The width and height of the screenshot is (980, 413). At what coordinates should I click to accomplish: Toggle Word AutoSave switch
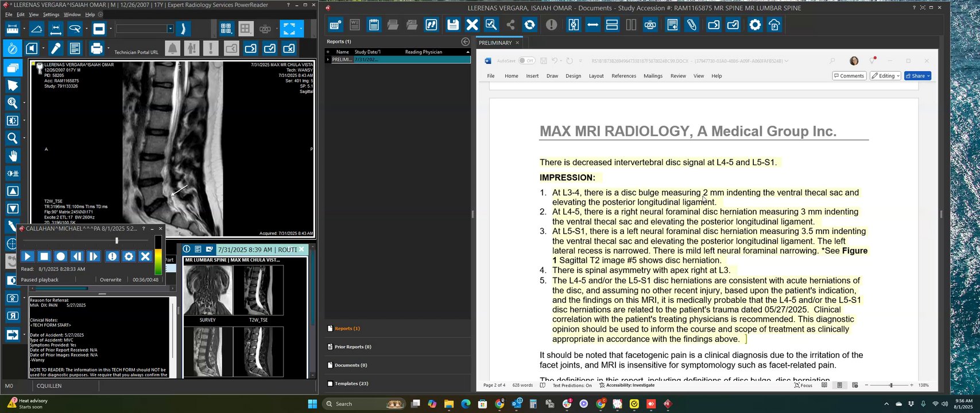click(526, 60)
